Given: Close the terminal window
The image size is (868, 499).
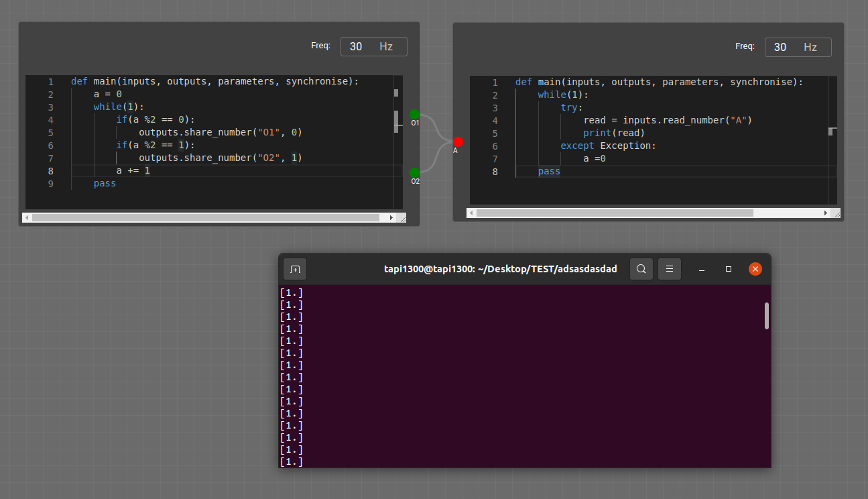Looking at the screenshot, I should pyautogui.click(x=755, y=268).
